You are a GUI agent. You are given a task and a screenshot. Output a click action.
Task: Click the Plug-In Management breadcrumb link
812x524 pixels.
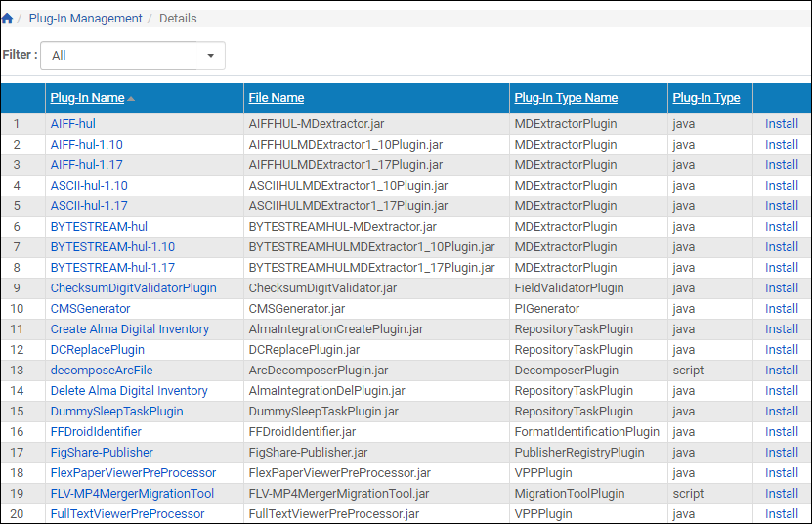click(85, 19)
